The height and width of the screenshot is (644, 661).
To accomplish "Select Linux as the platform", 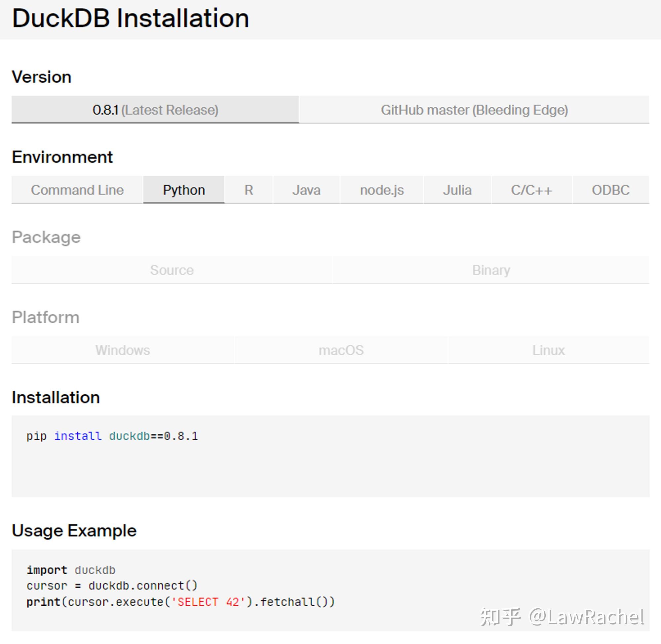I will [548, 350].
